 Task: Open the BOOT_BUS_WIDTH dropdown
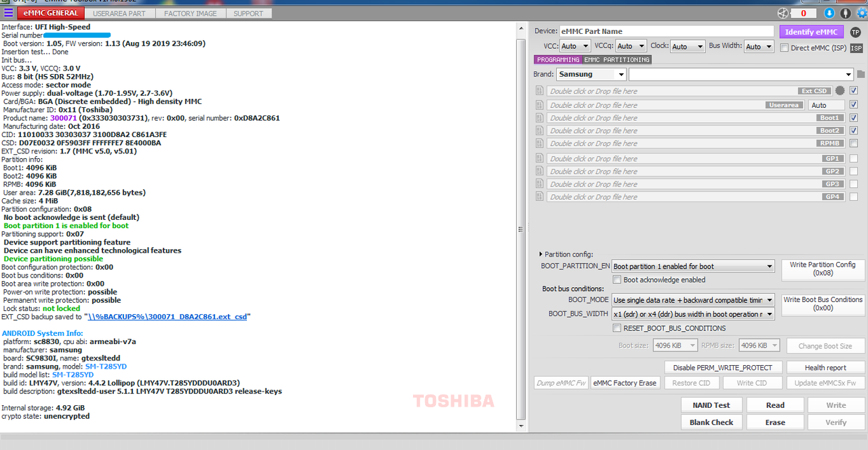pyautogui.click(x=692, y=314)
